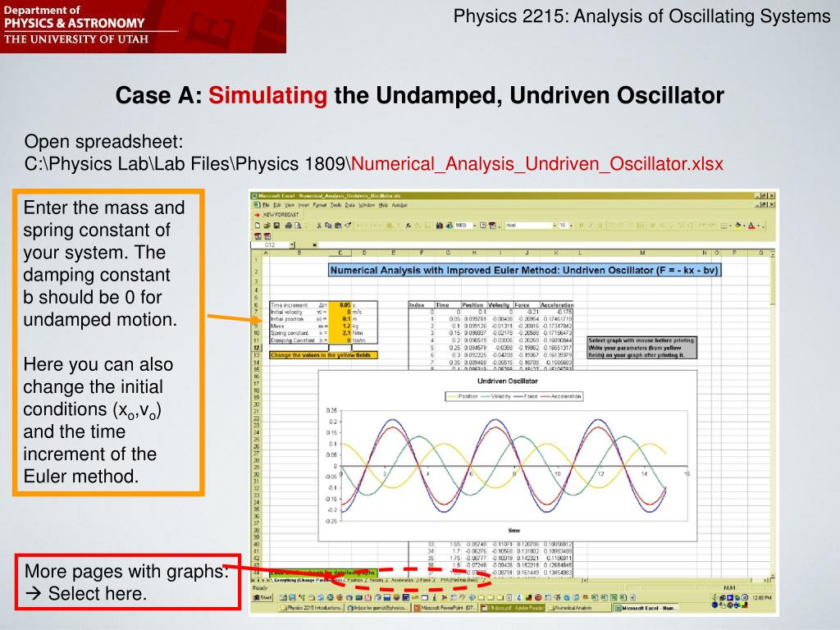Select the Spring constant value cell 2.1

339,333
